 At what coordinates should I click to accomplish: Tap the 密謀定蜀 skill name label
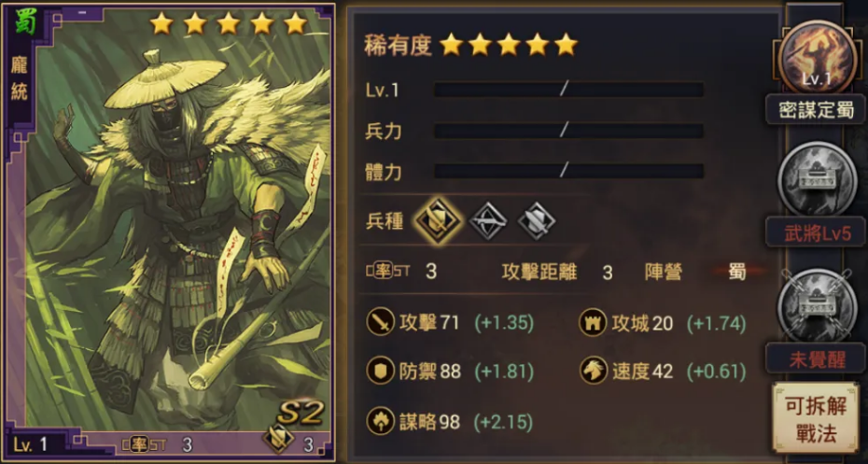coord(816,109)
